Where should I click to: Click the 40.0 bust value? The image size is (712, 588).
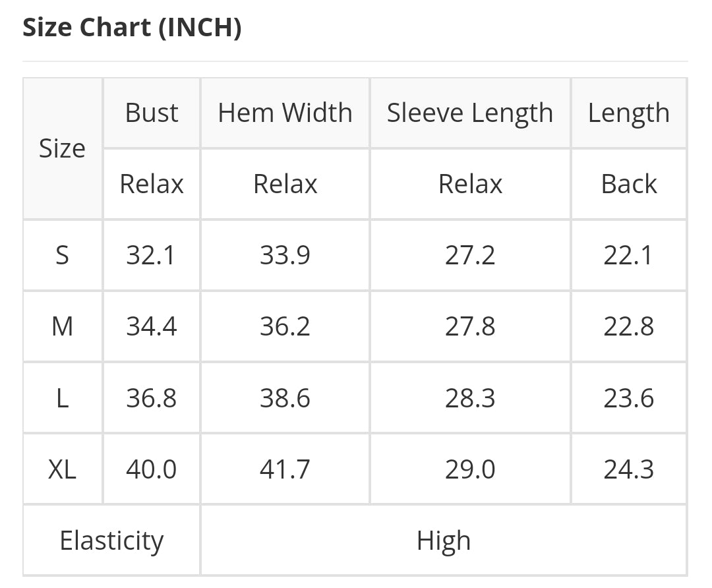pyautogui.click(x=152, y=469)
